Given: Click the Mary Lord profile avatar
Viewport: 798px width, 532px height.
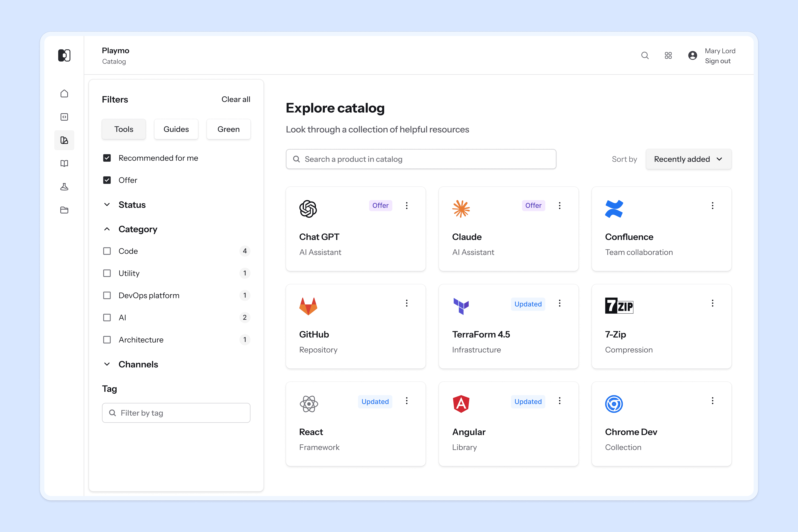Looking at the screenshot, I should [x=693, y=56].
